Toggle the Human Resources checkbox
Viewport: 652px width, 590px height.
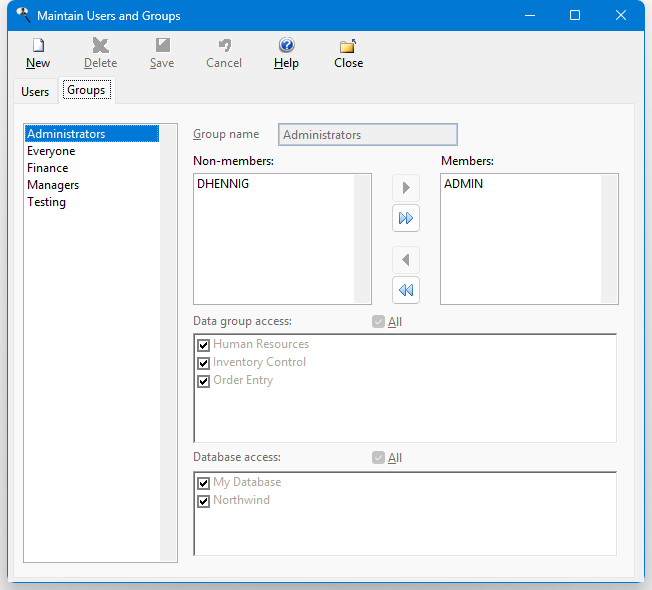[x=204, y=345]
